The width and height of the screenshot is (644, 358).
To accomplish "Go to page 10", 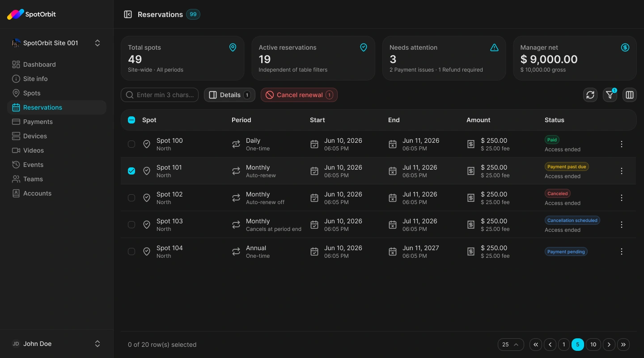I will point(593,345).
